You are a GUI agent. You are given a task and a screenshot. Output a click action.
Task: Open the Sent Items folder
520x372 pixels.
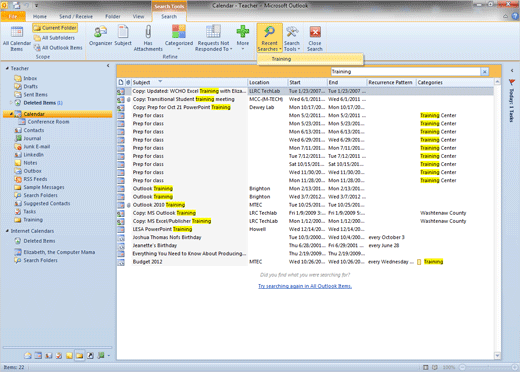coord(35,95)
